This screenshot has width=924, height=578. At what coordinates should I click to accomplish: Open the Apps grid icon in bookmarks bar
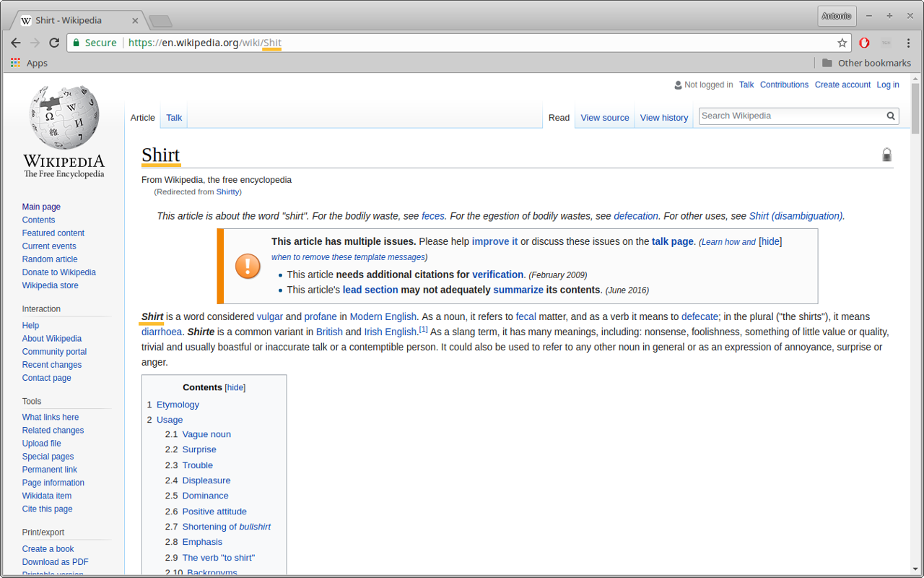(x=16, y=63)
